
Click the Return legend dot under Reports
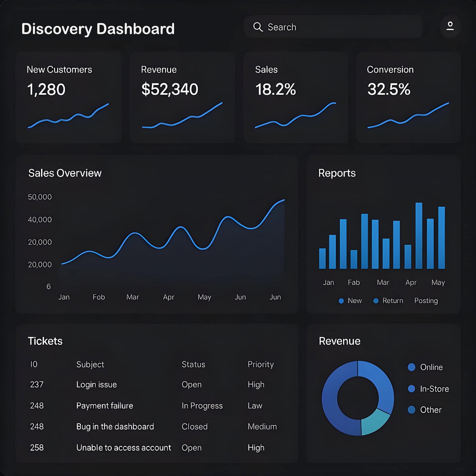tap(376, 301)
